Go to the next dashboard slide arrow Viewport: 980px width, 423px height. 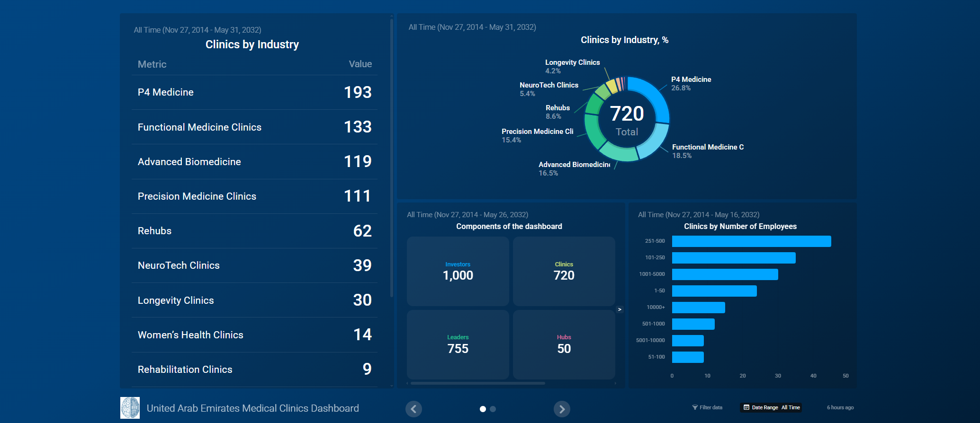562,409
